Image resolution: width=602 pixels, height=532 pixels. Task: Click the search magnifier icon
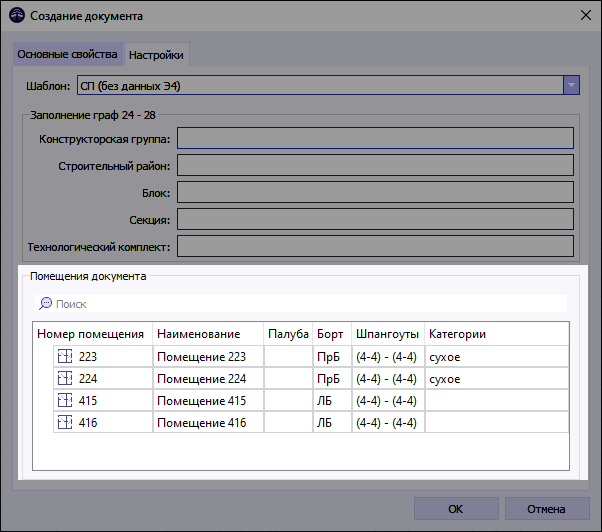(45, 304)
